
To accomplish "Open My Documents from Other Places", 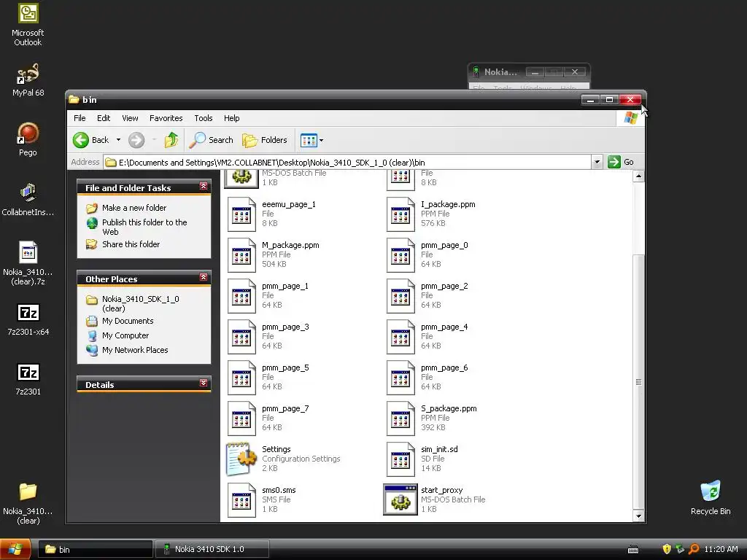I will click(x=128, y=321).
